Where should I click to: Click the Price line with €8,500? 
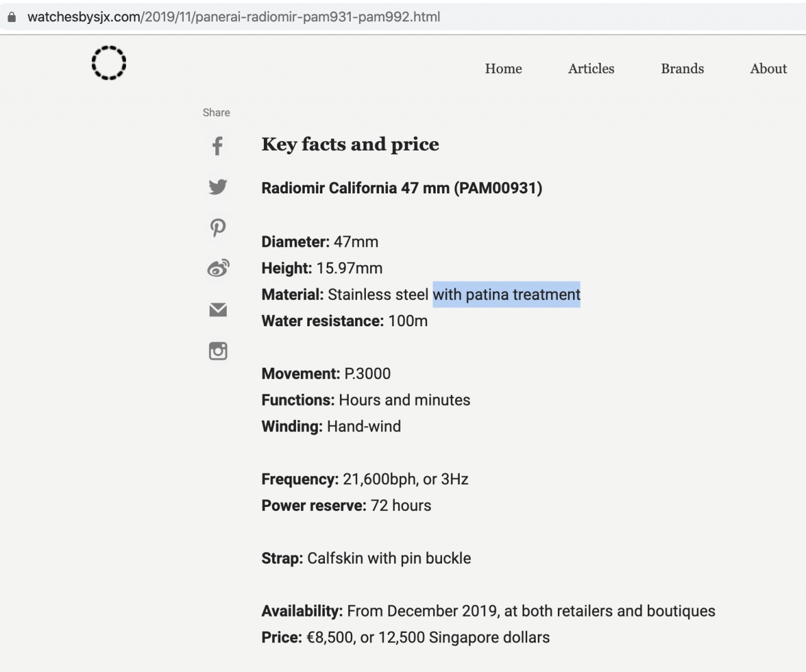coord(406,637)
